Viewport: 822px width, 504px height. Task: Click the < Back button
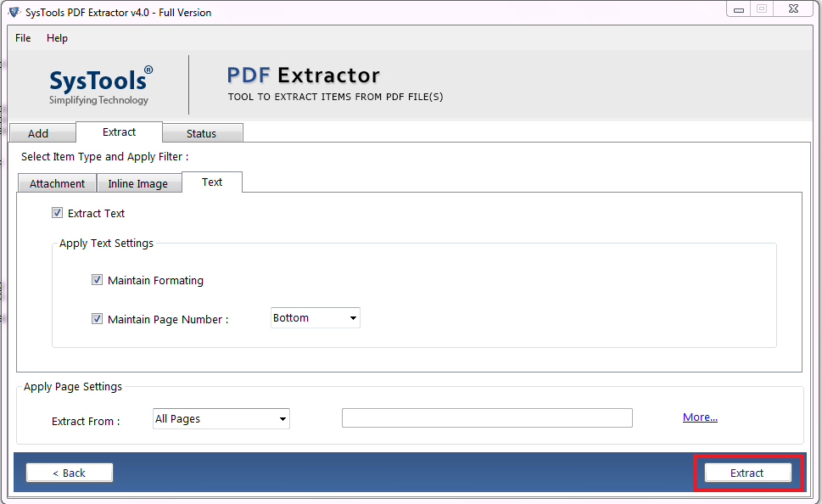(x=70, y=473)
